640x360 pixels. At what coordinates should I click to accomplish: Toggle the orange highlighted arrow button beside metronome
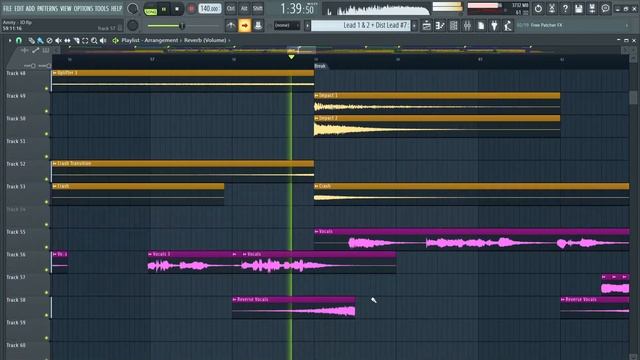[244, 25]
